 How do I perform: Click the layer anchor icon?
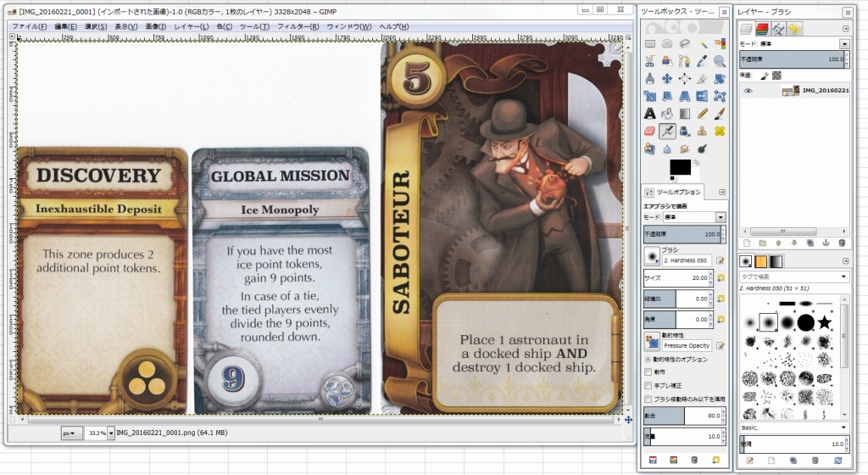coord(826,243)
